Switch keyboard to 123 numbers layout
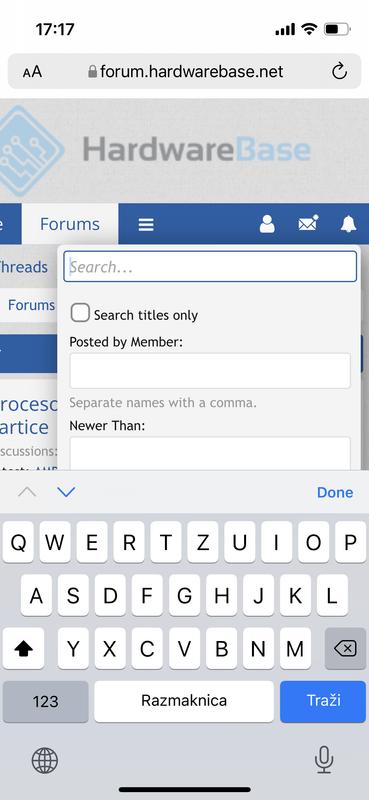 coord(45,702)
